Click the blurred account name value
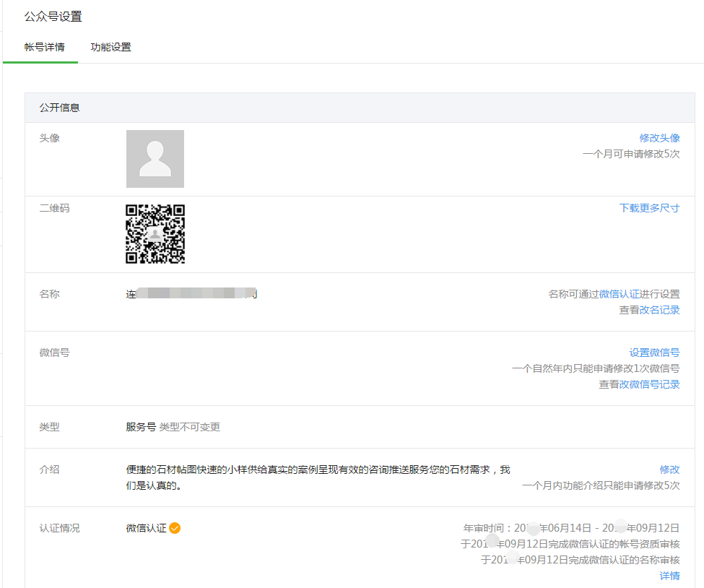The width and height of the screenshot is (704, 588). [192, 294]
